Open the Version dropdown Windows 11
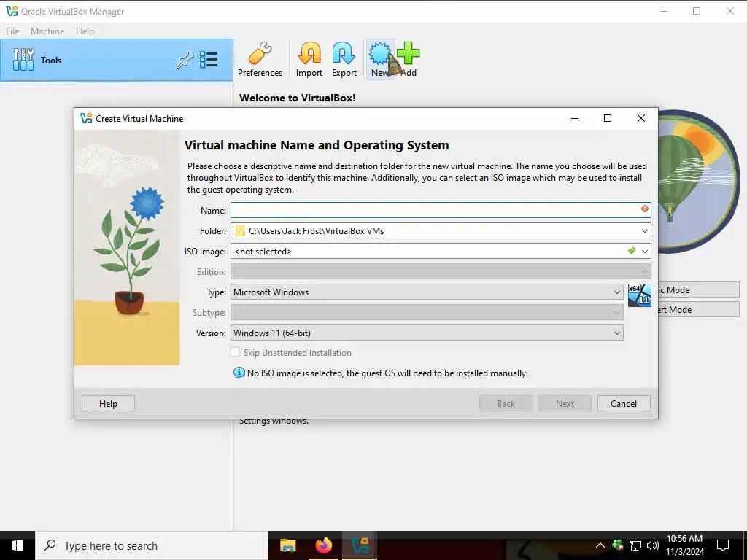Image resolution: width=747 pixels, height=560 pixels. point(427,332)
